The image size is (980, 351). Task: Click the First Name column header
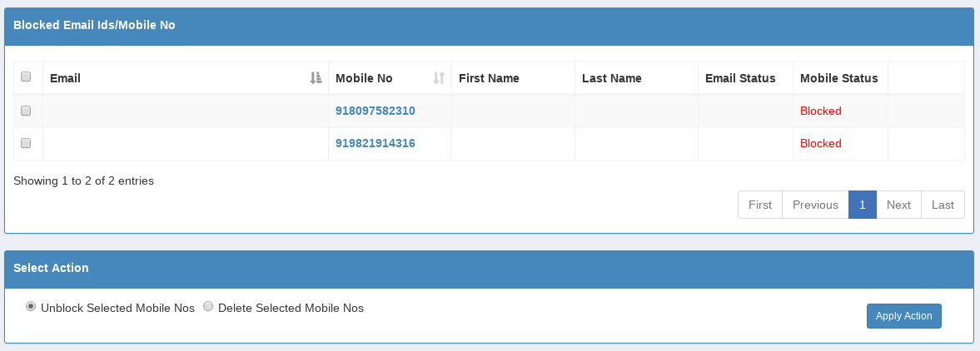(489, 78)
